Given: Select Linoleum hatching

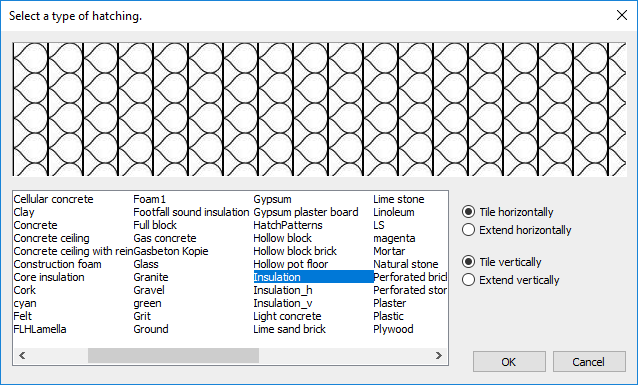Looking at the screenshot, I should tap(394, 212).
